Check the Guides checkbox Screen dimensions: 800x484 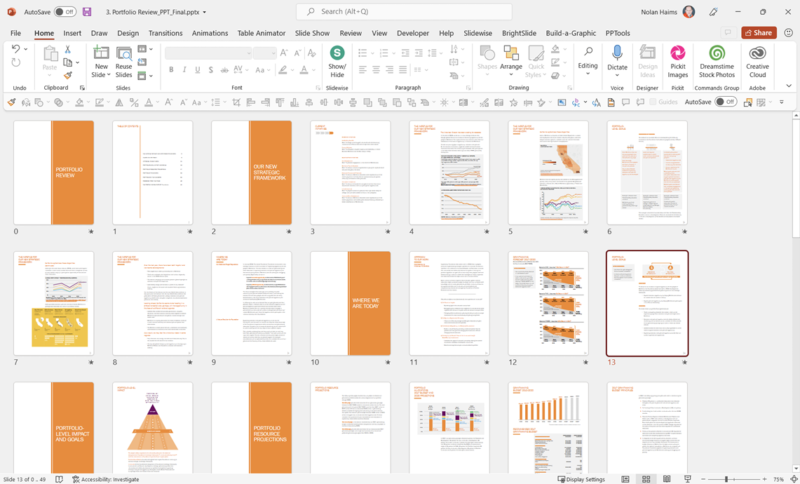(653, 102)
